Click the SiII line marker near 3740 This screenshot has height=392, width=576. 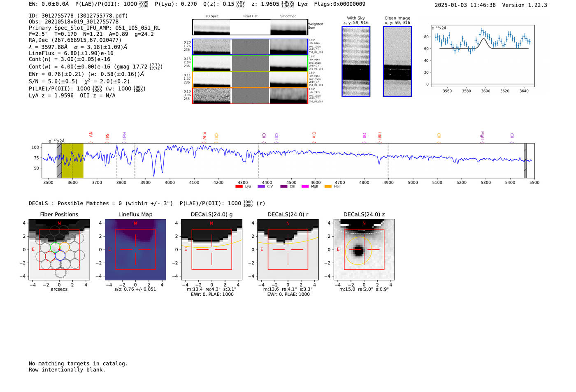click(107, 137)
